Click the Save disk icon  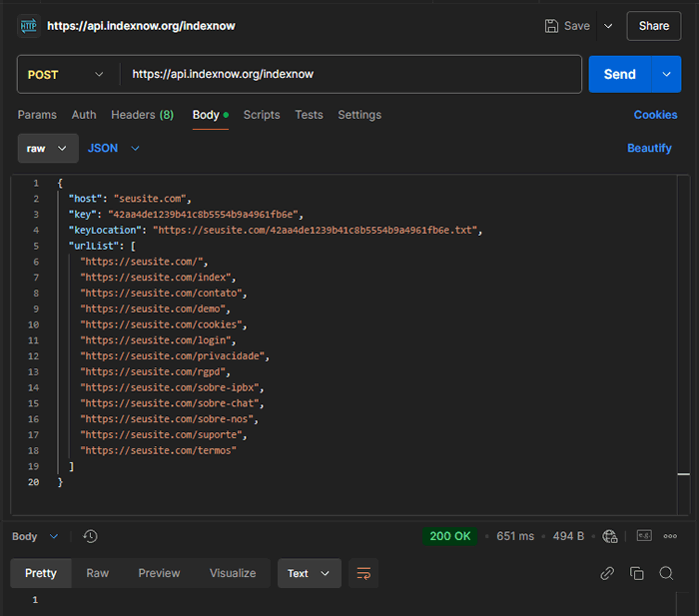point(551,26)
